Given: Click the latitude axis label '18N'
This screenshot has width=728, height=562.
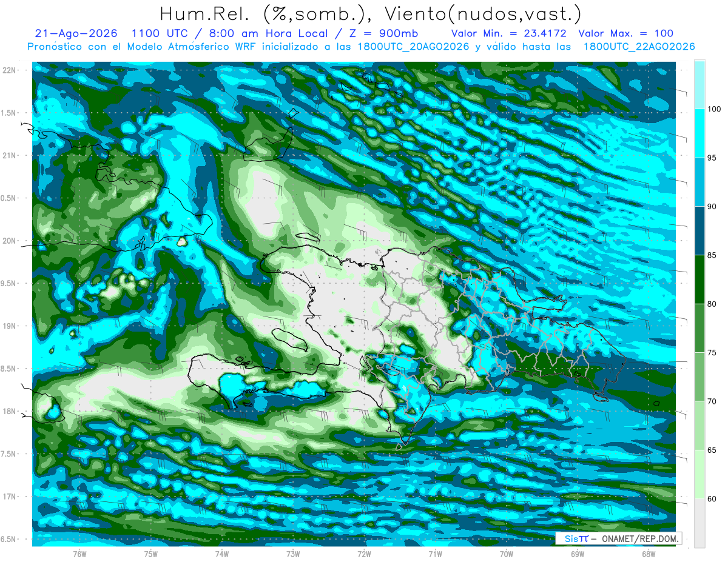Looking at the screenshot, I should (x=9, y=412).
